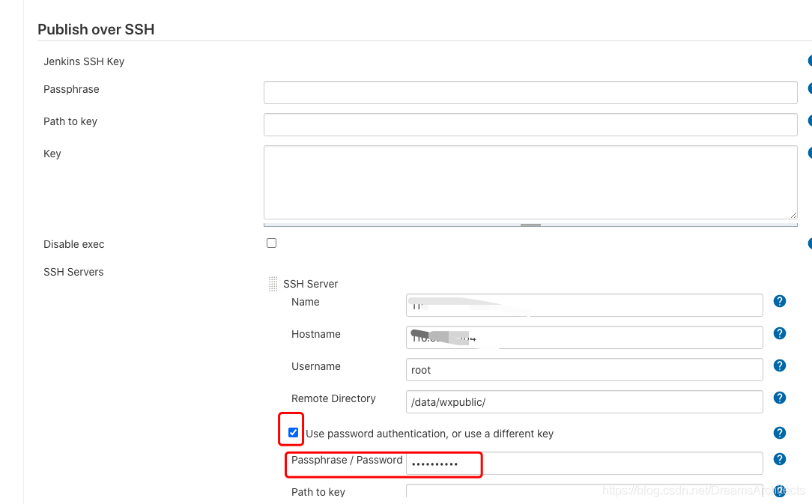812x504 pixels.
Task: Select the SSH Server Name input
Action: [x=584, y=305]
